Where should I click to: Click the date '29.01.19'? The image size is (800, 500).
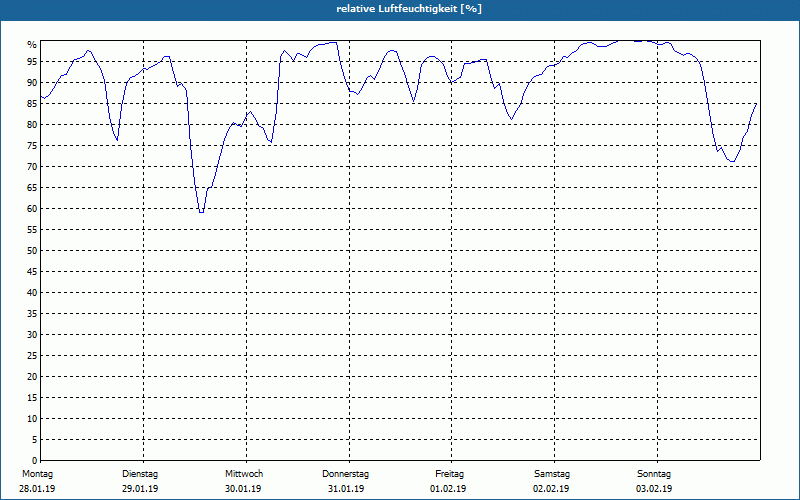click(140, 489)
